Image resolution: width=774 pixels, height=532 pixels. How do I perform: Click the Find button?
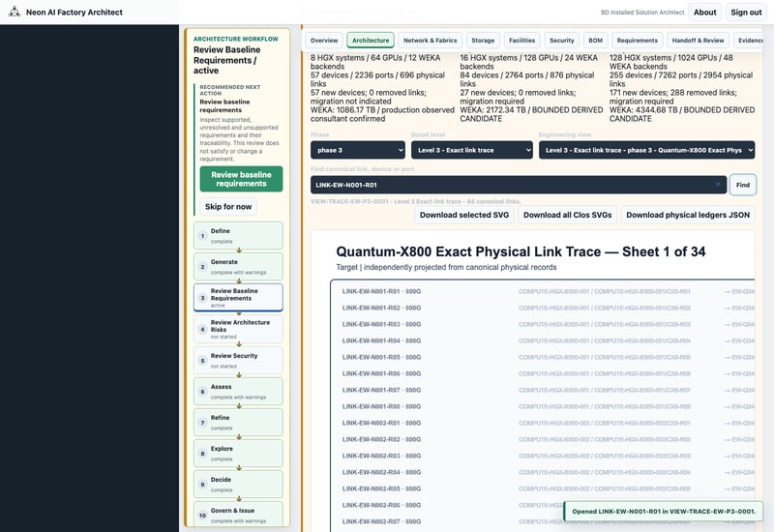pos(742,185)
